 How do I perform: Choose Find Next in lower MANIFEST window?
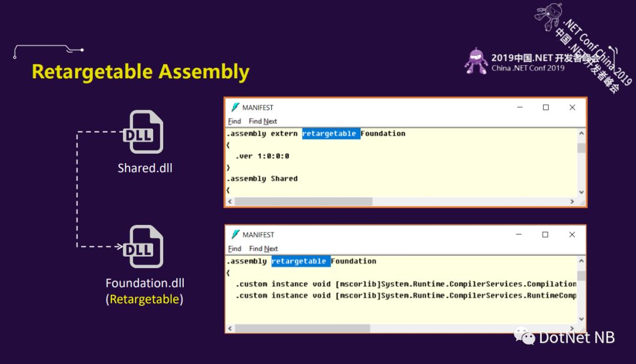(263, 249)
